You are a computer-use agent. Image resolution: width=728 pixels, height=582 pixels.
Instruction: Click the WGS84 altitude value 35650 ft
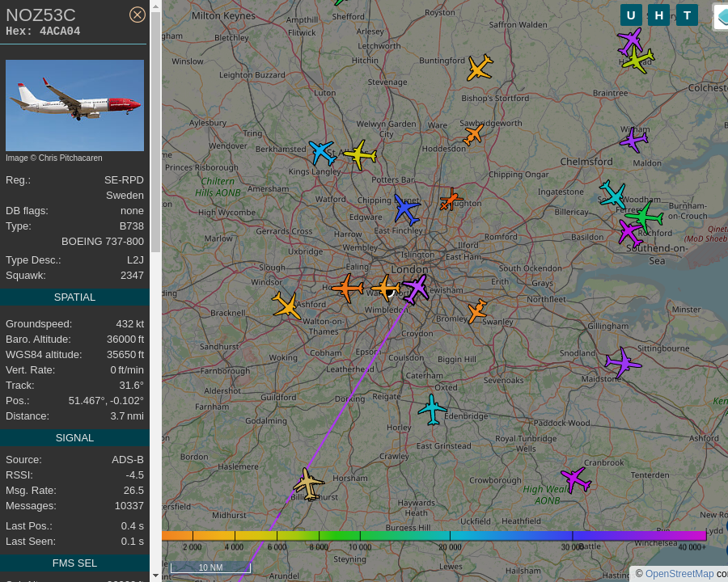point(125,355)
